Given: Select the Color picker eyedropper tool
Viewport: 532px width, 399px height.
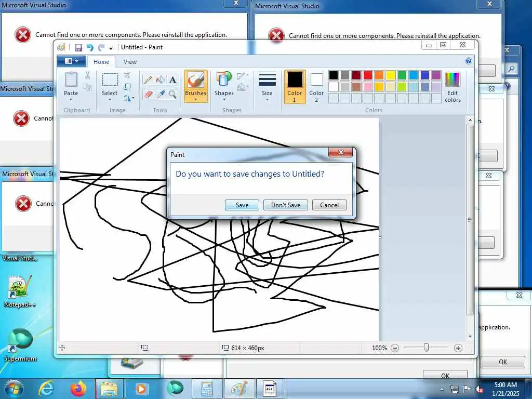Looking at the screenshot, I should [160, 94].
